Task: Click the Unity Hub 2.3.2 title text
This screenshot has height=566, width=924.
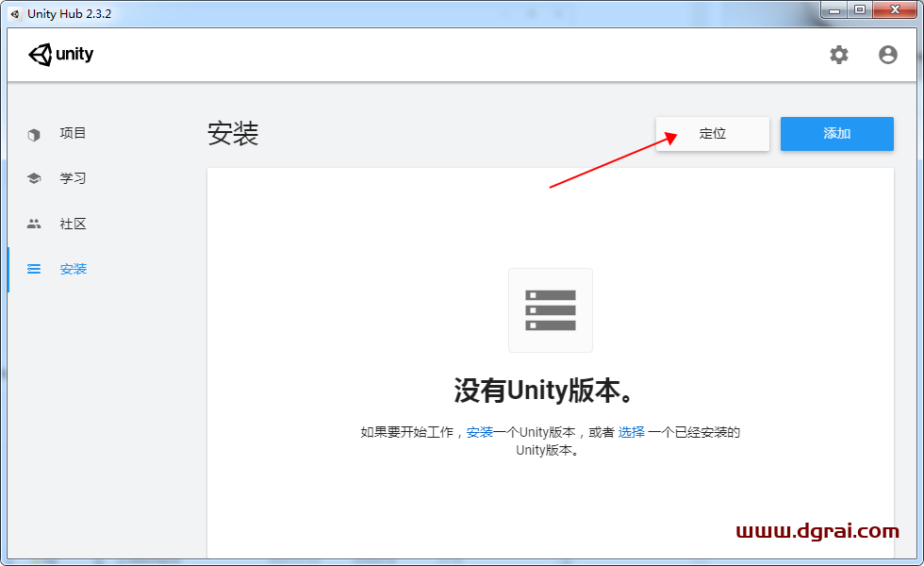Action: tap(69, 13)
